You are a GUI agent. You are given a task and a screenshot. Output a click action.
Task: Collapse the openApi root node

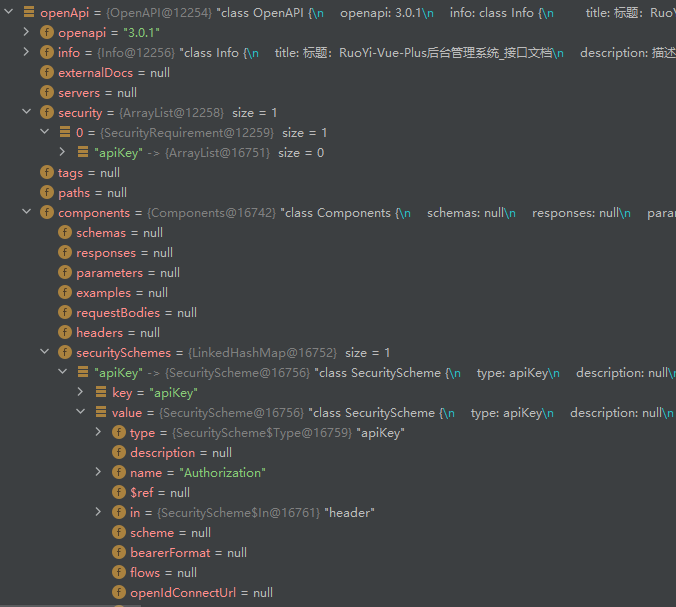coord(8,12)
